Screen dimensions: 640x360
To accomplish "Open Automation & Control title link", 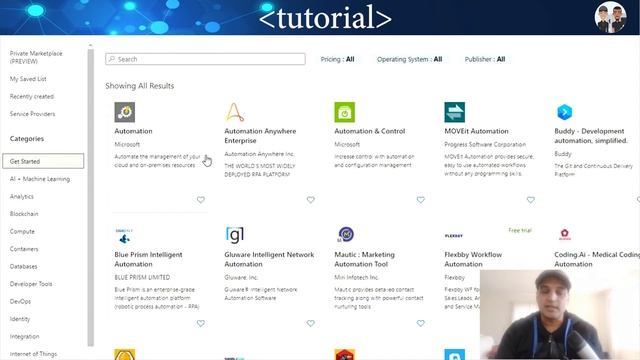I will pyautogui.click(x=370, y=131).
